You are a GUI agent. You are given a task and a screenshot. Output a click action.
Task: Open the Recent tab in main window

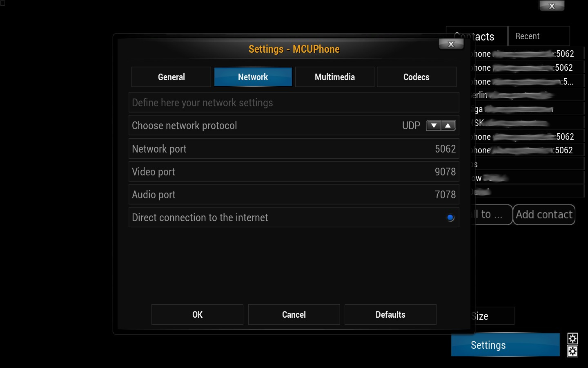539,36
